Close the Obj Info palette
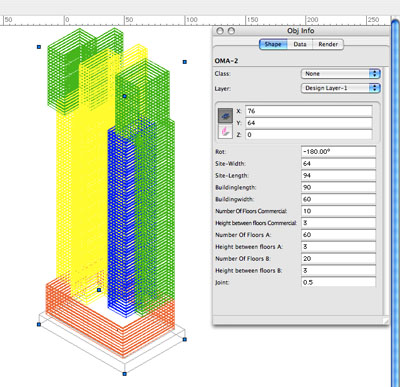The image size is (400, 387). pos(220,31)
